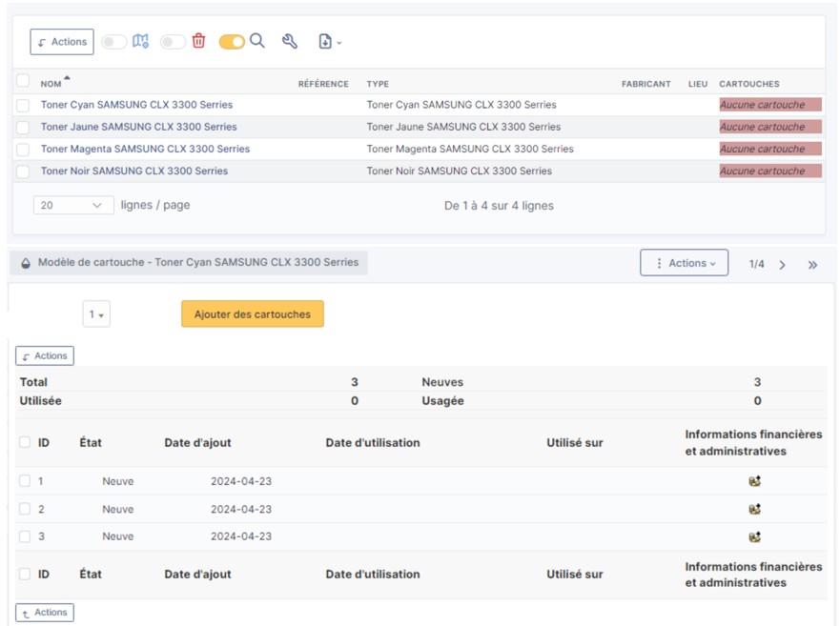The height and width of the screenshot is (626, 840).
Task: Open financial info icon for cartridge ID 1
Action: coord(754,481)
